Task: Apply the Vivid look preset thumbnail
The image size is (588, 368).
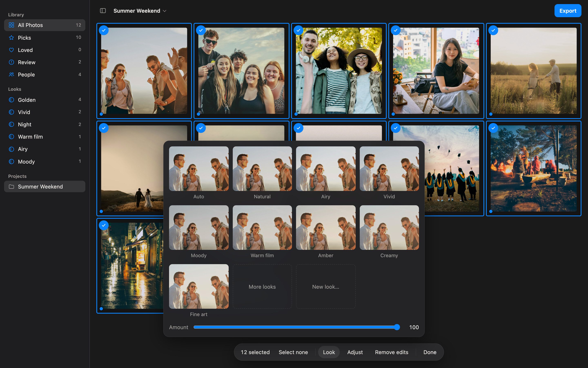Action: (x=389, y=168)
